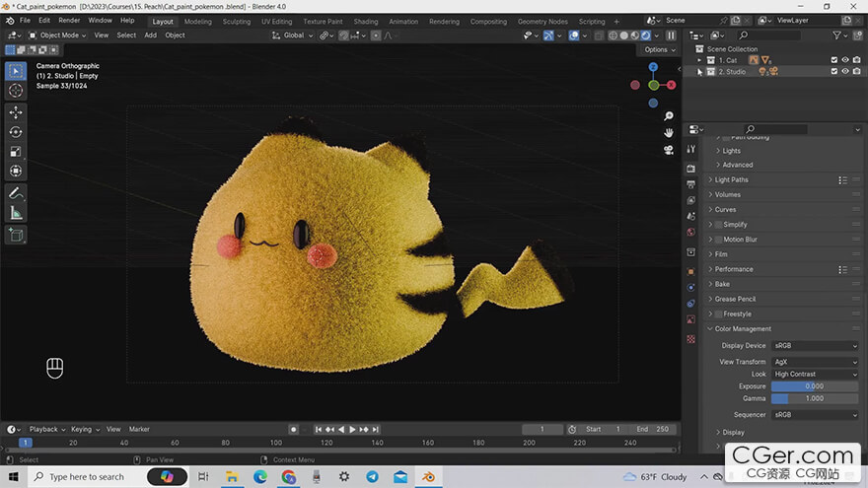Open the Display Device sRGB dropdown
The width and height of the screenshot is (868, 488).
pyautogui.click(x=815, y=346)
